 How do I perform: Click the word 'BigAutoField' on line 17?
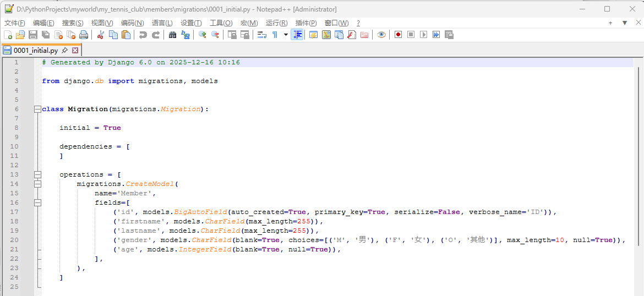(x=200, y=212)
